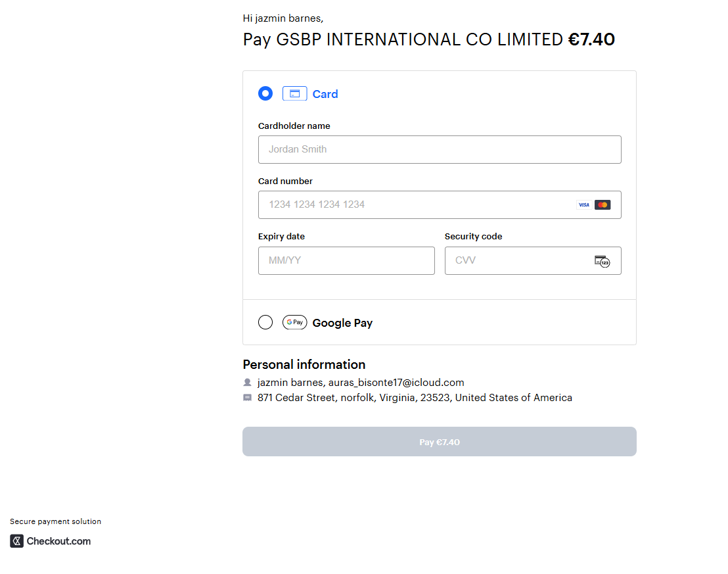Open the Checkout.com wordmark link
Viewport: 728px width, 574px height.
coord(58,541)
